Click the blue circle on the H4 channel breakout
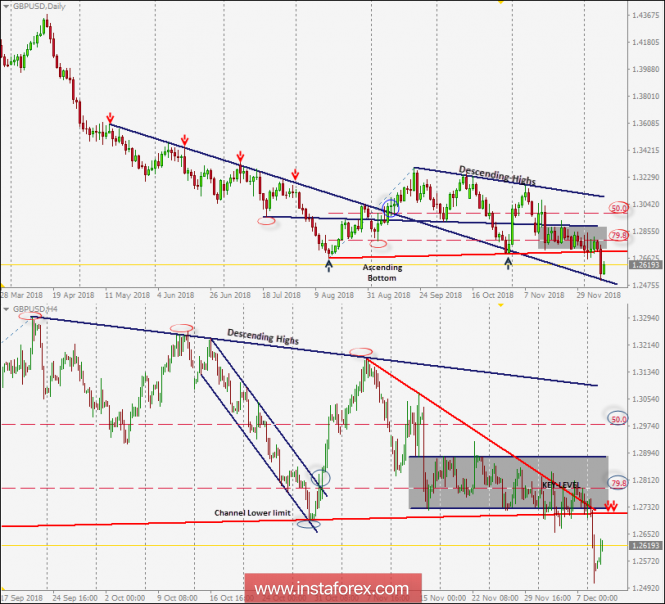 pyautogui.click(x=320, y=478)
